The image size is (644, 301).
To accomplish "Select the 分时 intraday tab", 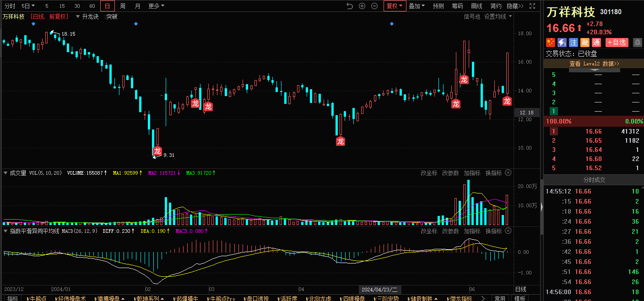I will click(x=10, y=6).
